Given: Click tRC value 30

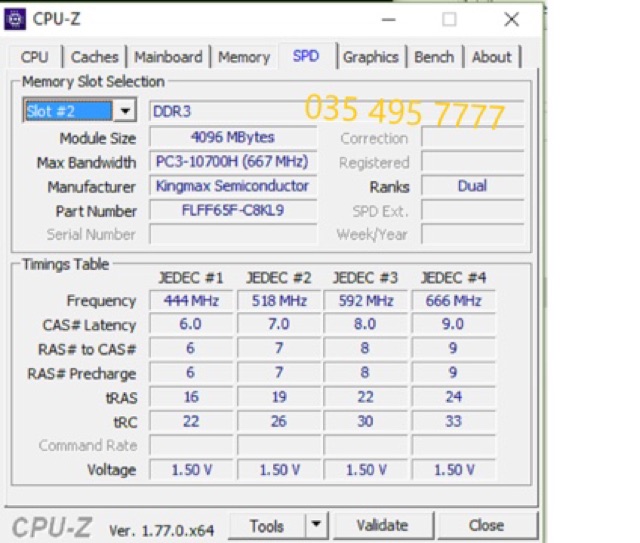Looking at the screenshot, I should click(366, 421).
